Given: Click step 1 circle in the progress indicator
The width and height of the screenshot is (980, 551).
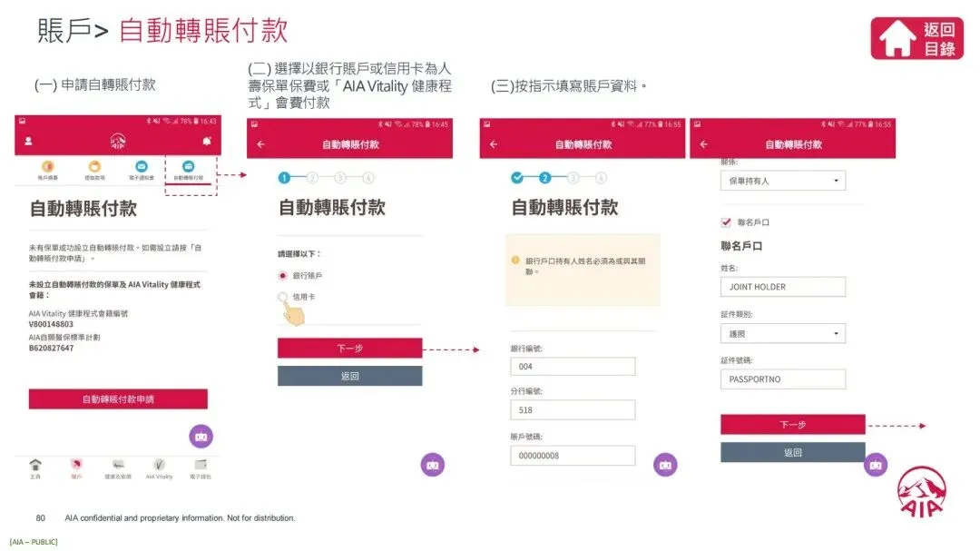Looking at the screenshot, I should click(x=284, y=178).
